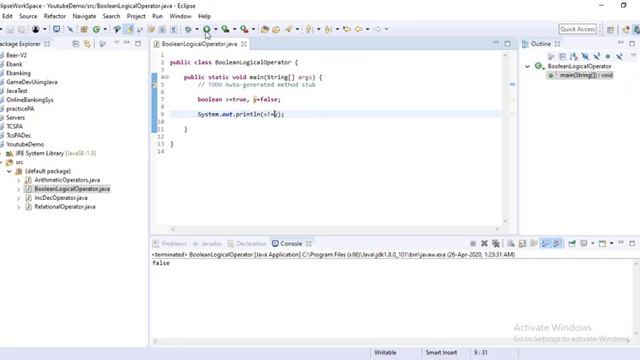Click the Quick Access search field
This screenshot has width=640, height=360.
578,29
